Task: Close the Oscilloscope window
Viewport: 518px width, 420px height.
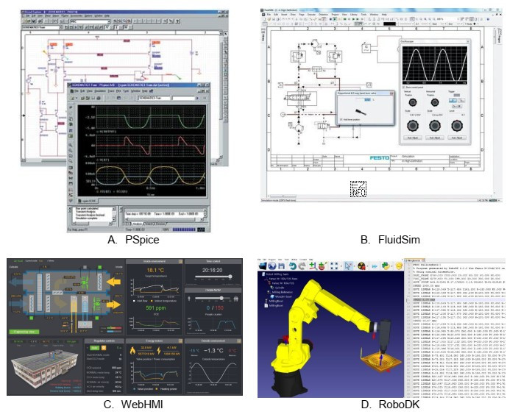Action: click(468, 41)
